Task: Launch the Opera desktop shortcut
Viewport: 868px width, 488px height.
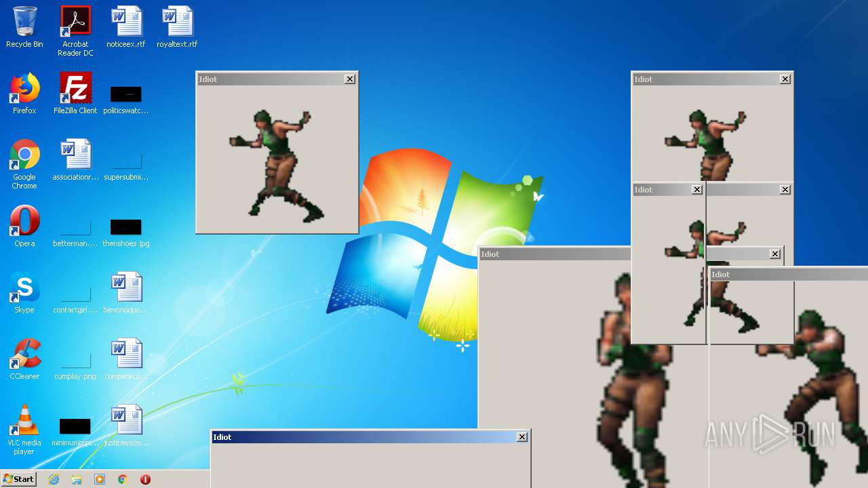Action: point(24,226)
